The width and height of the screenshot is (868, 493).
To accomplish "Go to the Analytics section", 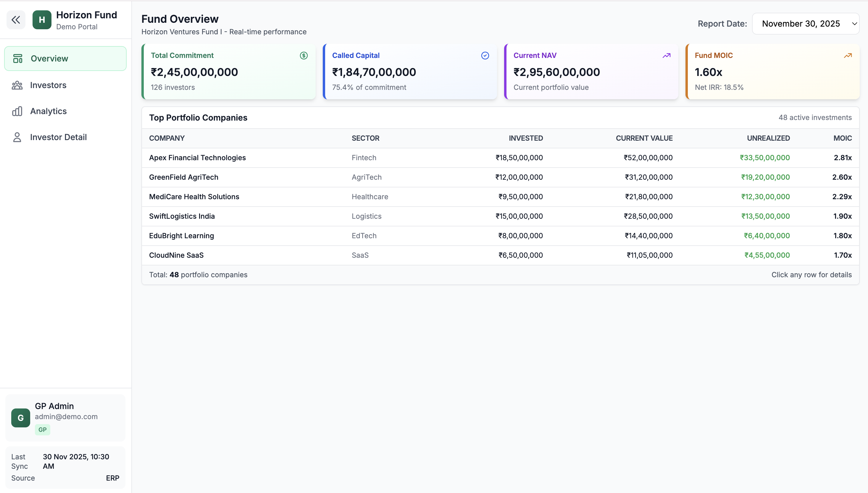I will click(49, 111).
